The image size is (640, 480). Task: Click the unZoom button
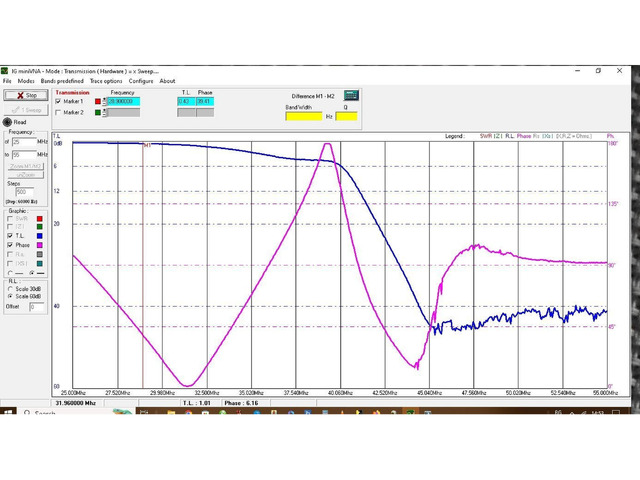click(x=26, y=175)
